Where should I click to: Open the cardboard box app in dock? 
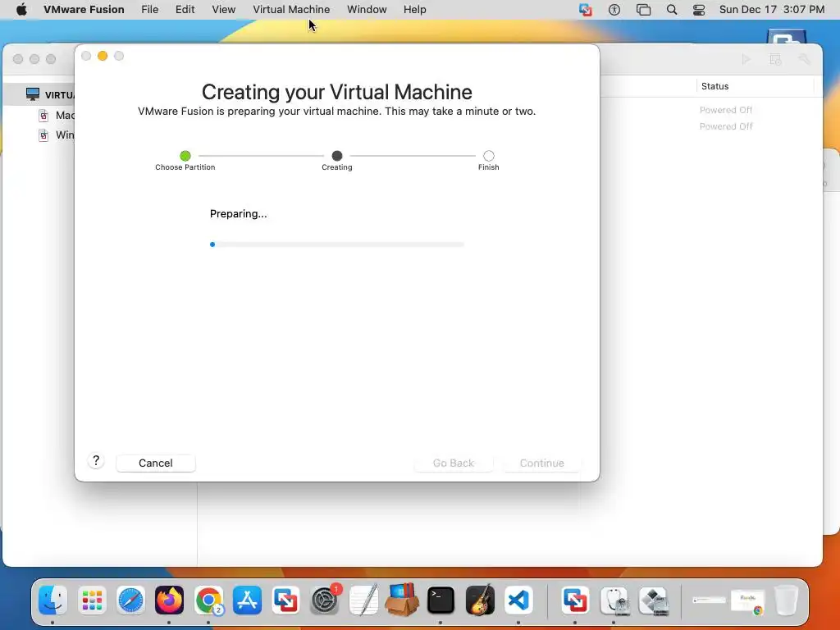pyautogui.click(x=402, y=600)
